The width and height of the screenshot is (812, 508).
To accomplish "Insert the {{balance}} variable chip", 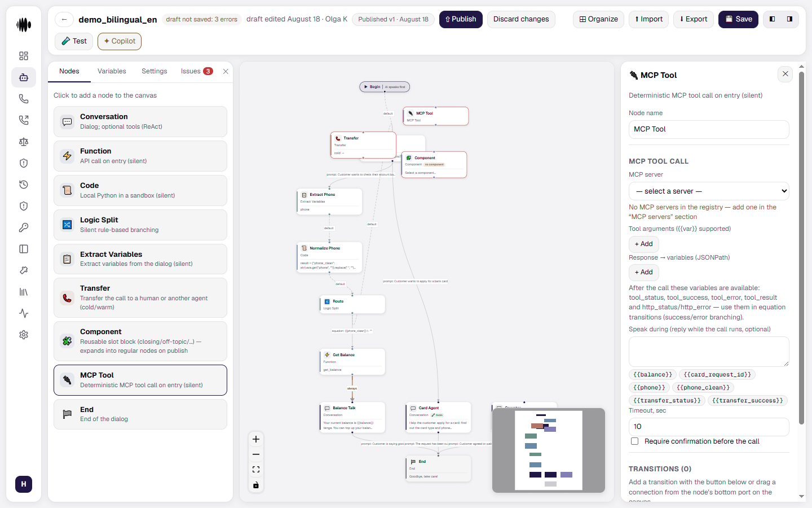I will [x=652, y=375].
